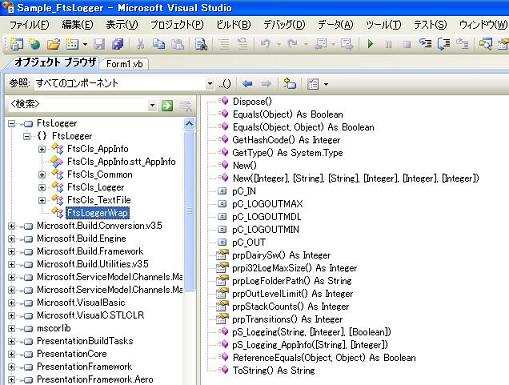Click the Redo arrow icon
The image size is (509, 385).
293,44
